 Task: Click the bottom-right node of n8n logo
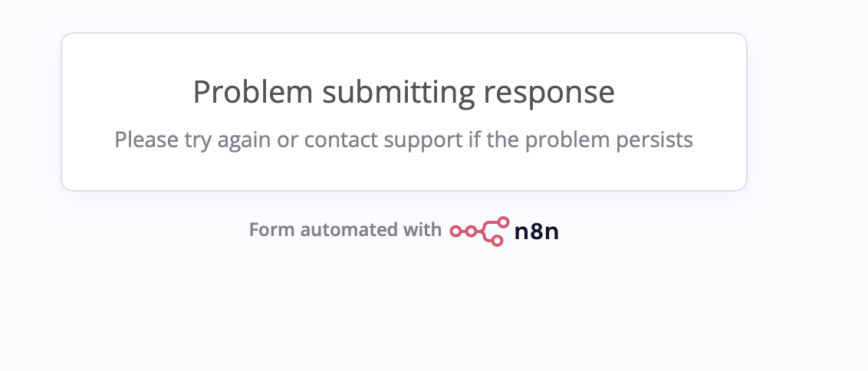(497, 241)
